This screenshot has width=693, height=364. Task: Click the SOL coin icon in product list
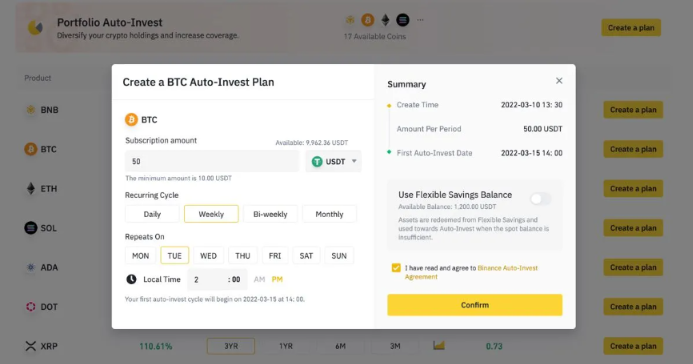point(30,228)
